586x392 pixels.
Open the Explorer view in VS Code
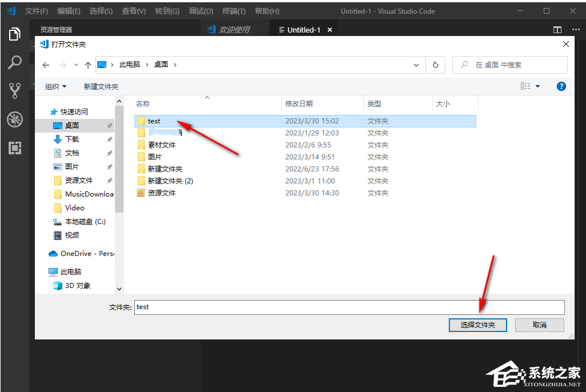point(15,34)
